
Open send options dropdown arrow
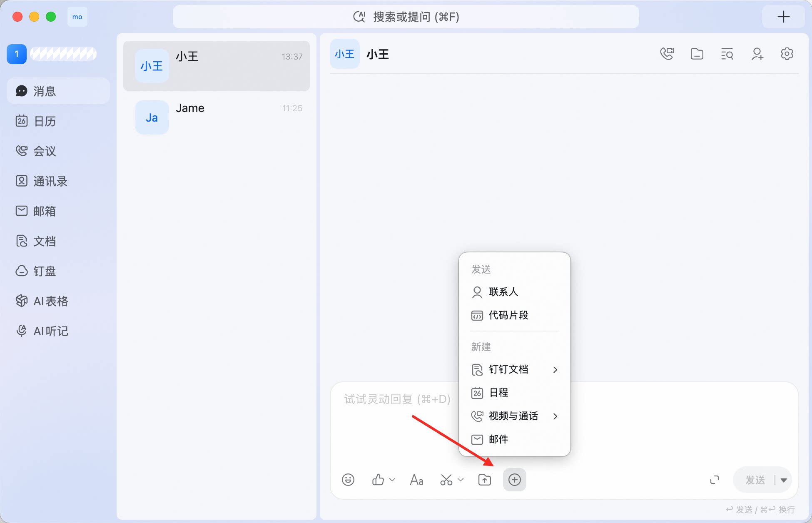pos(784,480)
